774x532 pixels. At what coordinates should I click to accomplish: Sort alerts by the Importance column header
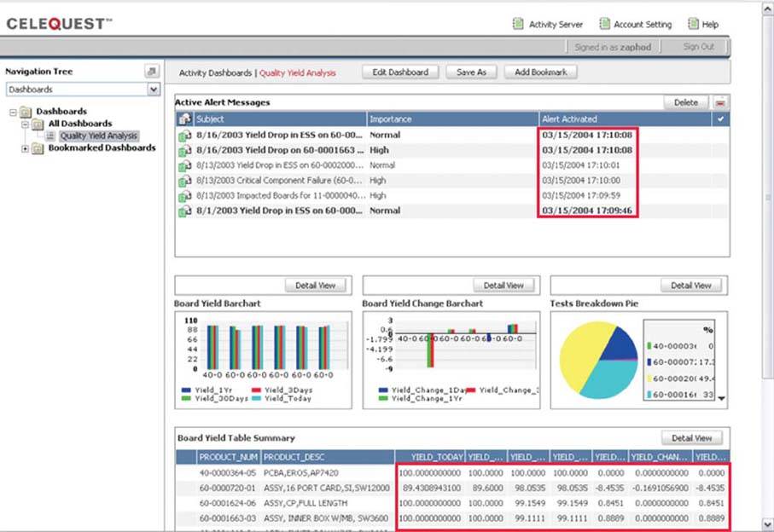tap(390, 119)
